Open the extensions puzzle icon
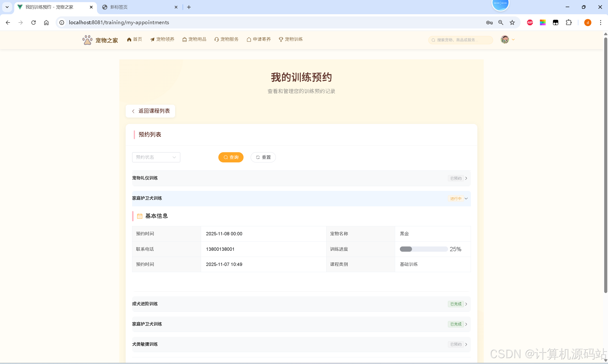 569,23
